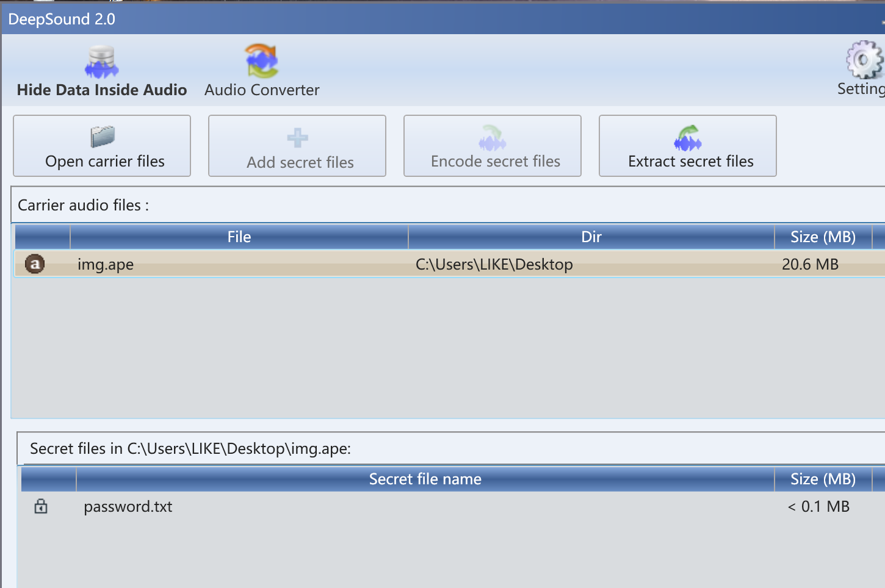
Task: Click the Secret file name column header
Action: (425, 479)
